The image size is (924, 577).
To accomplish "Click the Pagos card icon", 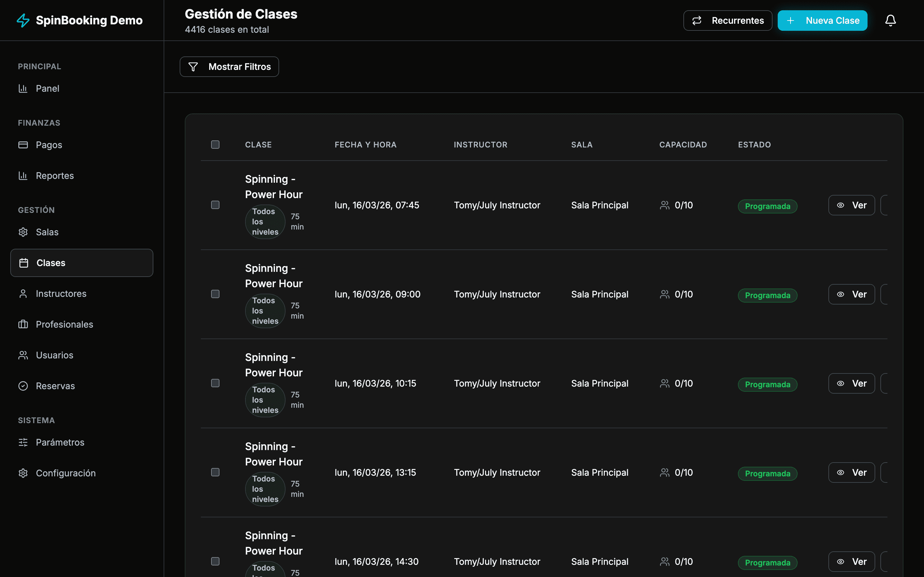I will pyautogui.click(x=23, y=145).
